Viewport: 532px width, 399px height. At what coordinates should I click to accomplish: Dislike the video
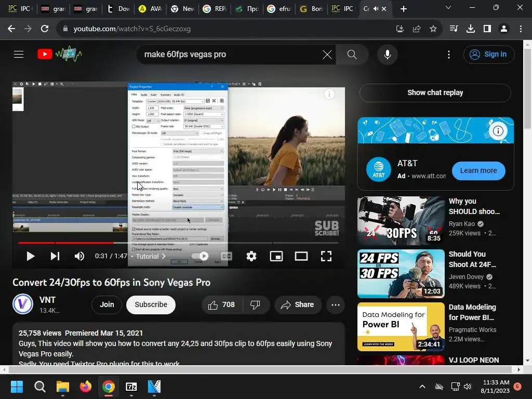pyautogui.click(x=256, y=304)
